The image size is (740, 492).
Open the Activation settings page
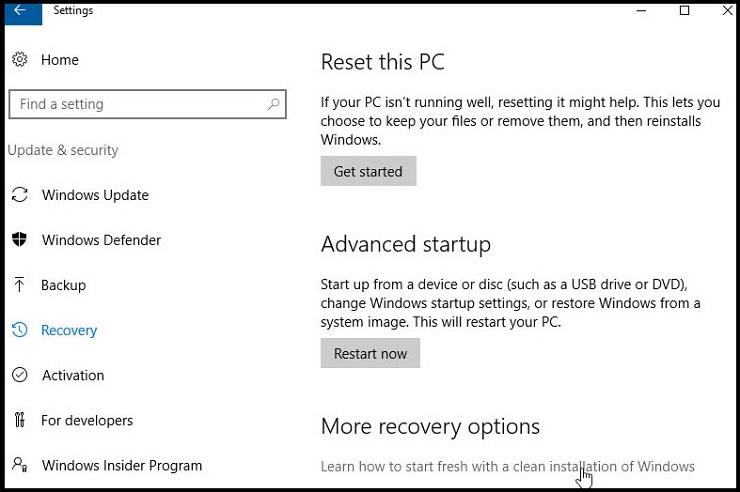point(73,375)
